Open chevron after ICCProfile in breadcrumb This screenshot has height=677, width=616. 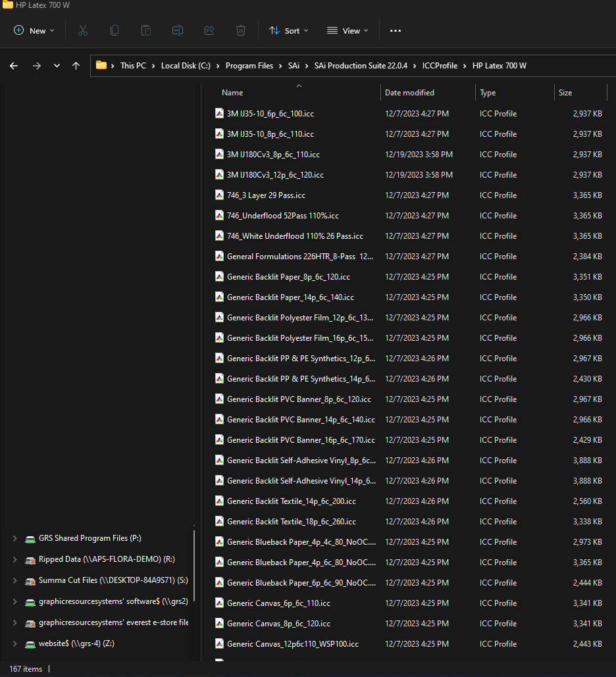click(465, 66)
